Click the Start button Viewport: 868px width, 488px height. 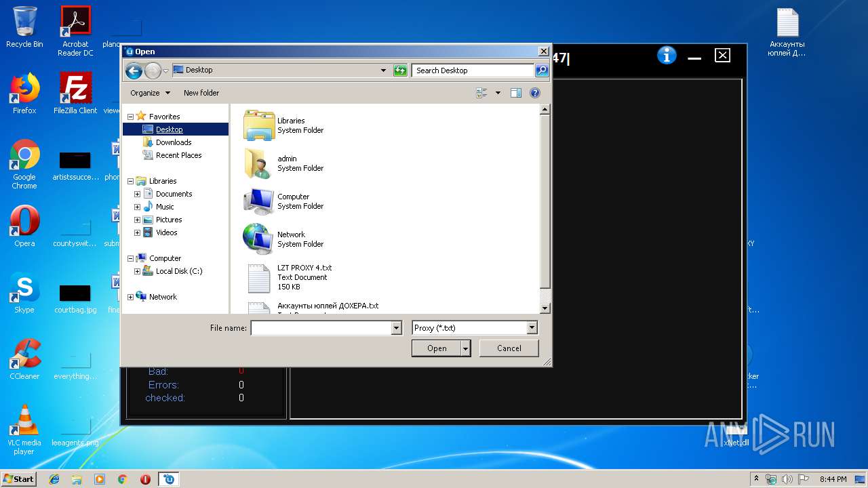click(x=19, y=479)
